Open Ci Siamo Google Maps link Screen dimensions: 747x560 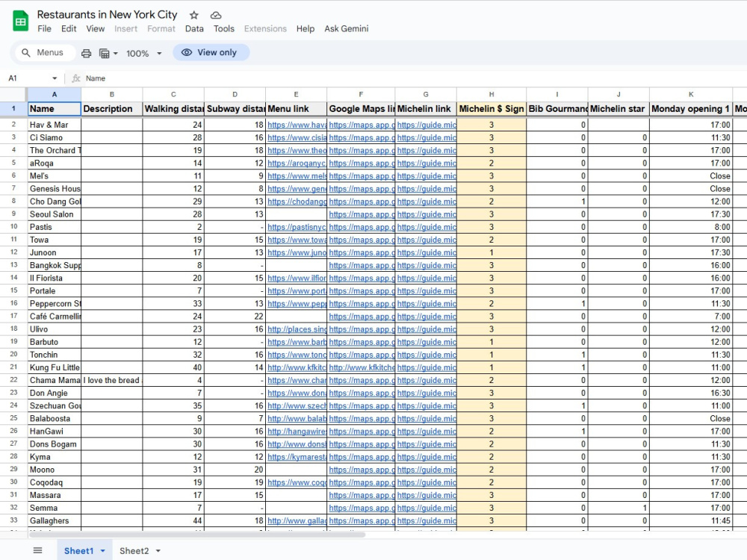pos(361,137)
